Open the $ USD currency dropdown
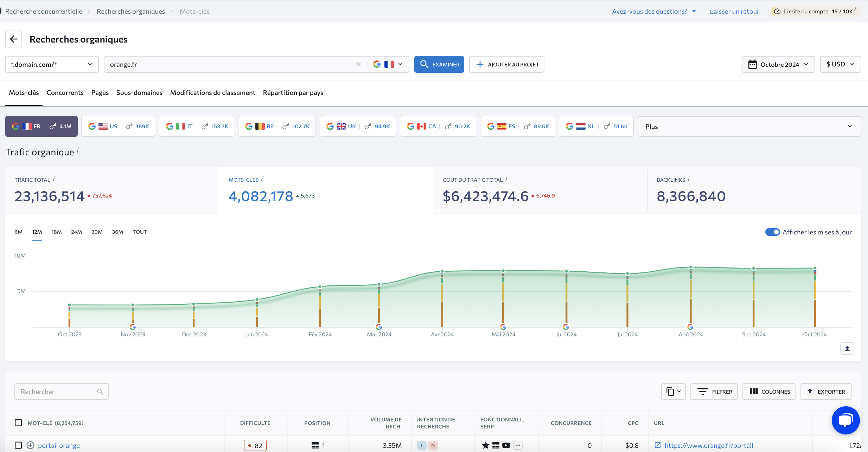Viewport: 868px width, 452px height. [x=840, y=64]
